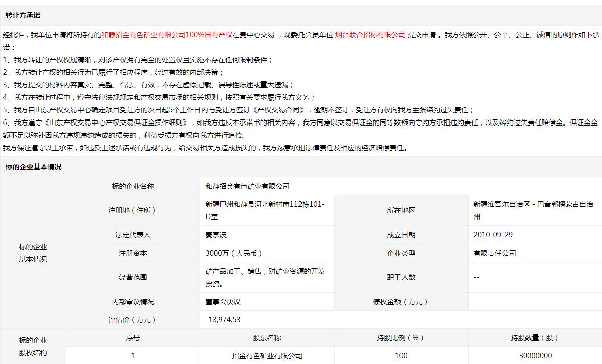
Task: Click shareholder name 招金有色矿业有限公司
Action: 267,356
